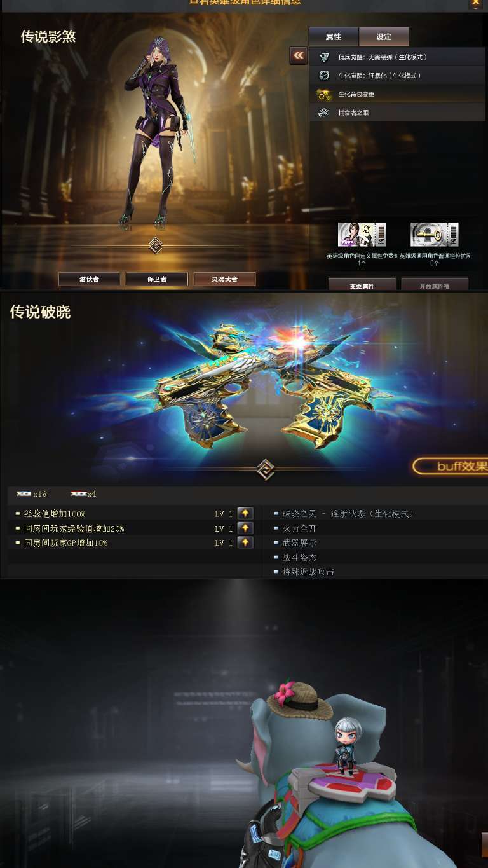Choose the 潜伏者 character option
This screenshot has width=488, height=868.
[89, 279]
